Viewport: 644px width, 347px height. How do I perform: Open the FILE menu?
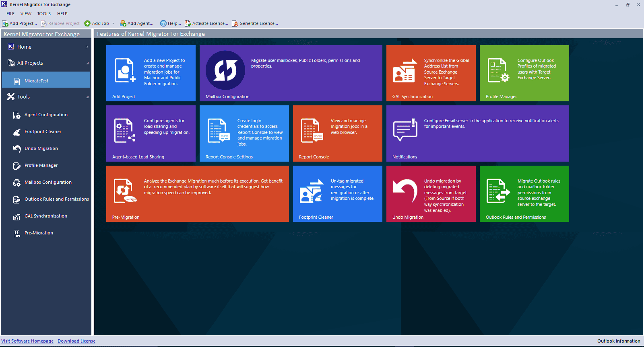[x=10, y=14]
